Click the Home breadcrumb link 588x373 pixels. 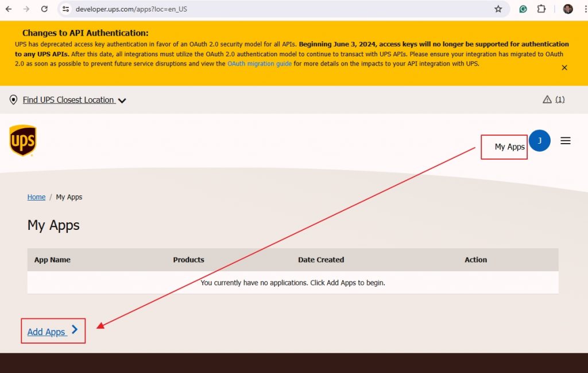pyautogui.click(x=36, y=197)
